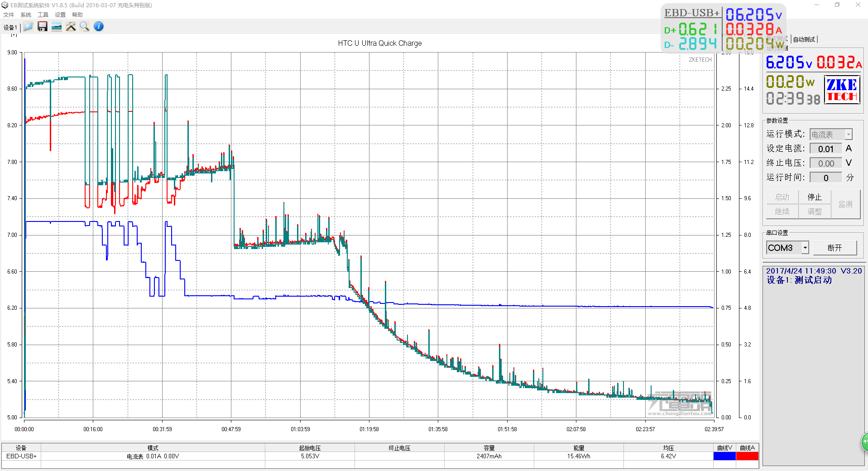
Task: Click the 02:39 38 elapsed time readout
Action: (793, 98)
